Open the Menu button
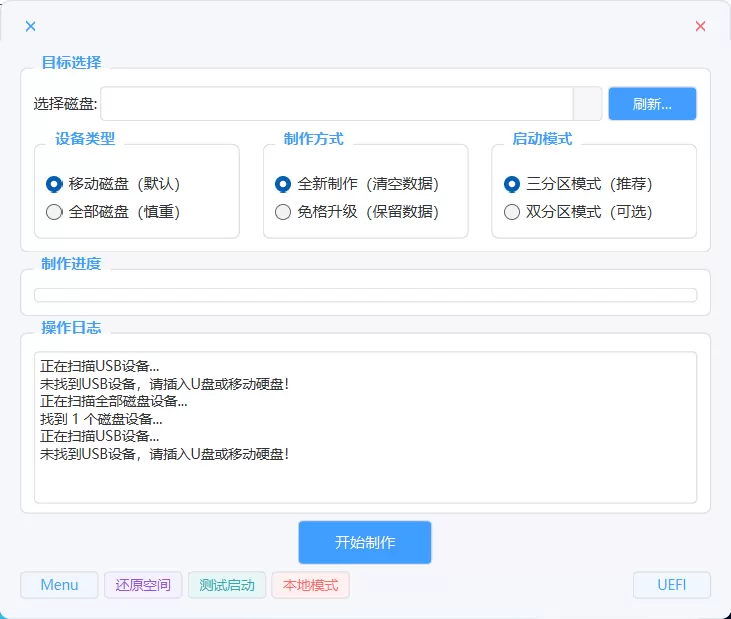The width and height of the screenshot is (731, 619). [59, 585]
